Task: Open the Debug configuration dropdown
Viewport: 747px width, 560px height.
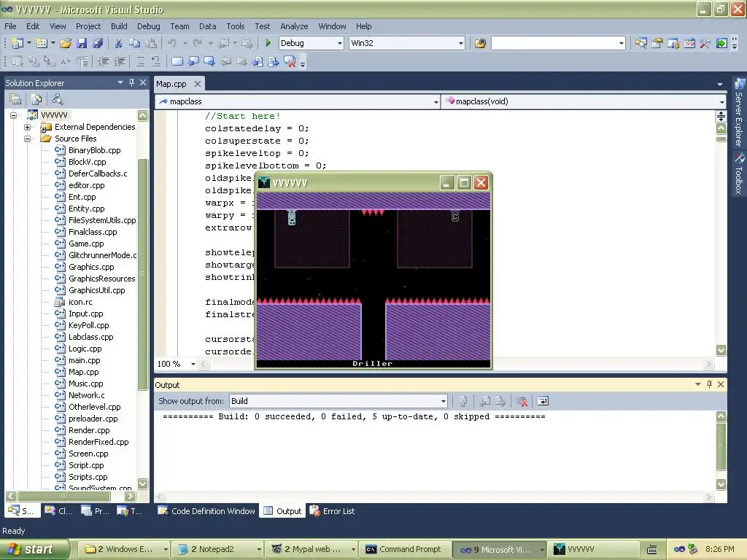Action: [x=340, y=43]
